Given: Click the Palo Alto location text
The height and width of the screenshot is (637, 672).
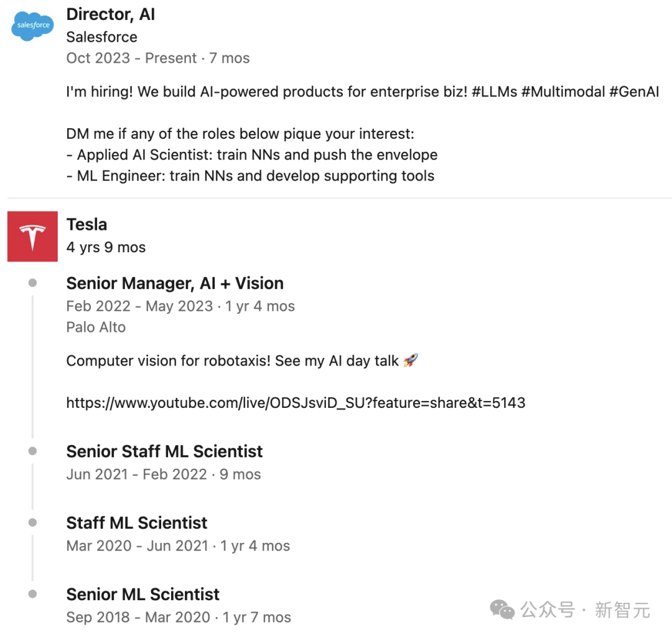Looking at the screenshot, I should pyautogui.click(x=96, y=328).
